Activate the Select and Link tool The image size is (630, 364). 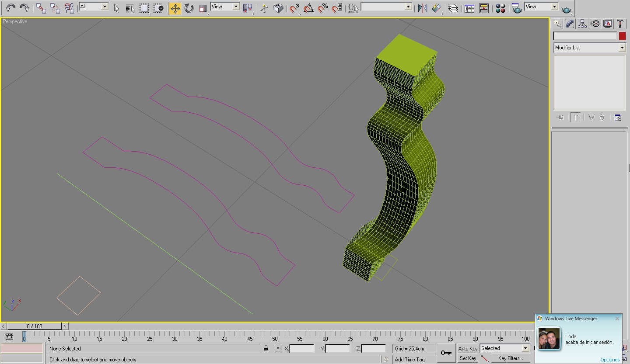(41, 8)
